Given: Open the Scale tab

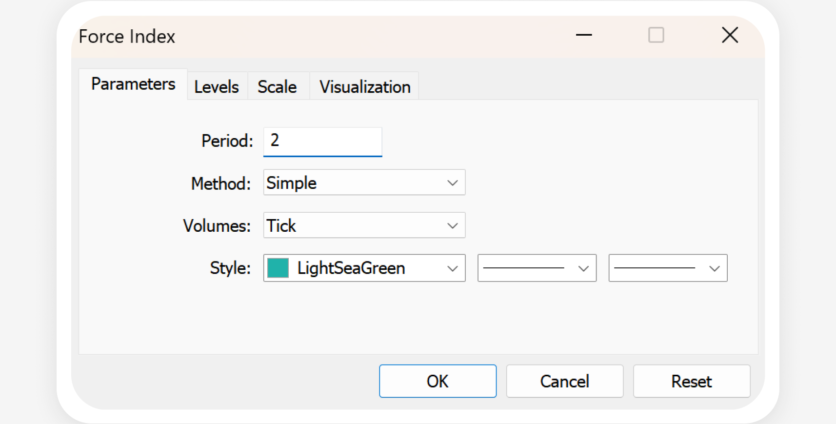Looking at the screenshot, I should coord(277,87).
